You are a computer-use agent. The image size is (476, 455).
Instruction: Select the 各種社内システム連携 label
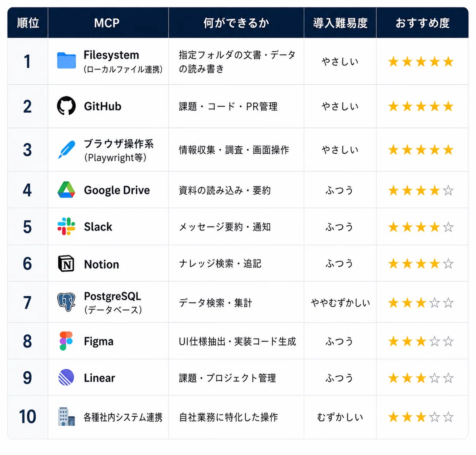pos(123,417)
